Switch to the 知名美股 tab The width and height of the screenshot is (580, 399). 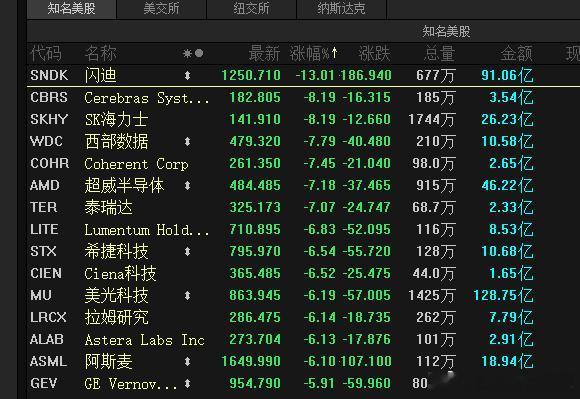(x=71, y=9)
